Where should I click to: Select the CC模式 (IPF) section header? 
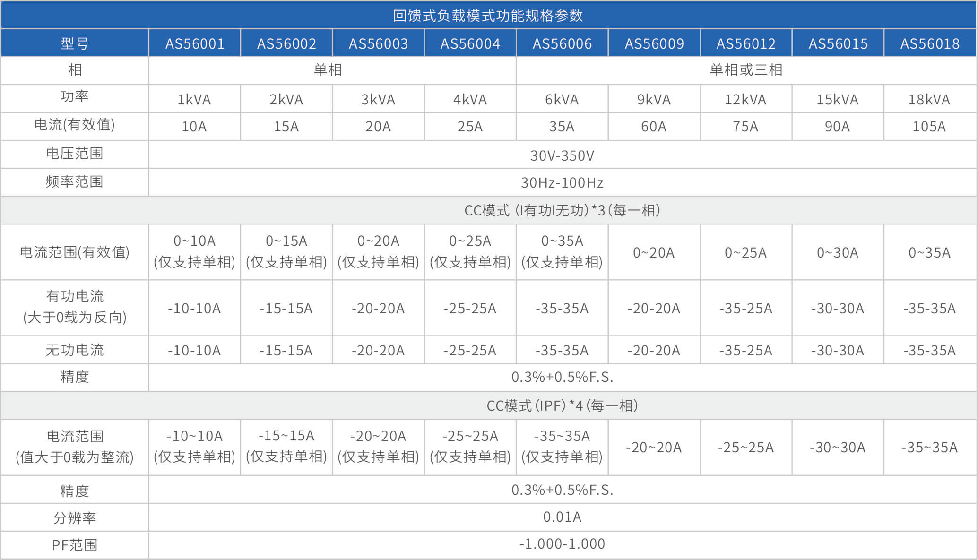pos(562,405)
